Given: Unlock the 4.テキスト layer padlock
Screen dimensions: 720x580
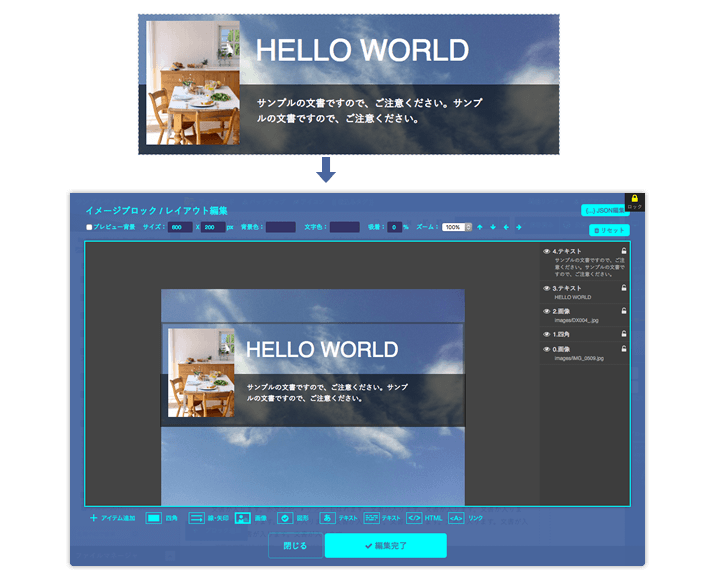Looking at the screenshot, I should point(624,251).
